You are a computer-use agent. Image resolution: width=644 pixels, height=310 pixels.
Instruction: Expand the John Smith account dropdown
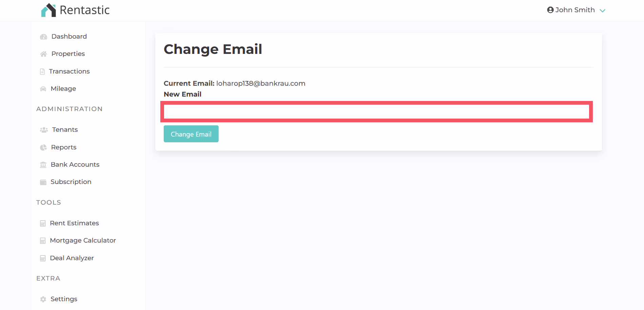603,11
